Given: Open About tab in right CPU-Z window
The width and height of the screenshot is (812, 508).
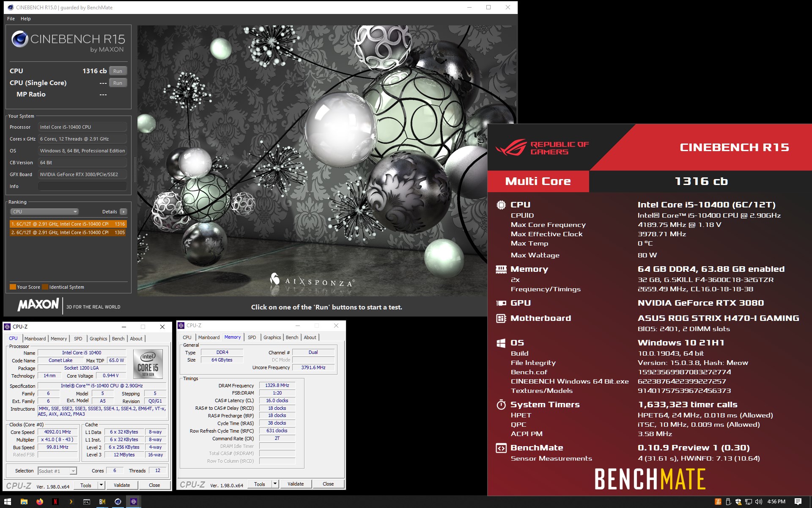Looking at the screenshot, I should (x=310, y=337).
